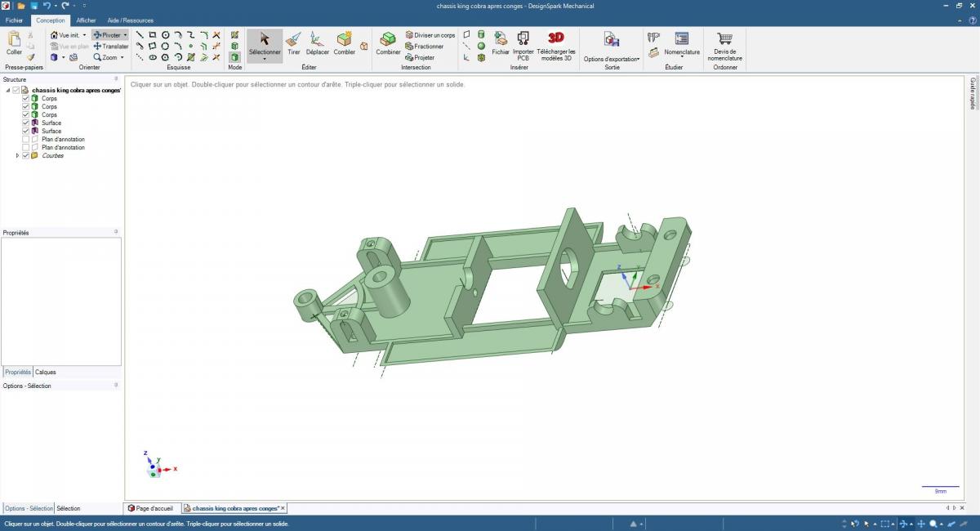Open the Fichier menu

tap(15, 20)
